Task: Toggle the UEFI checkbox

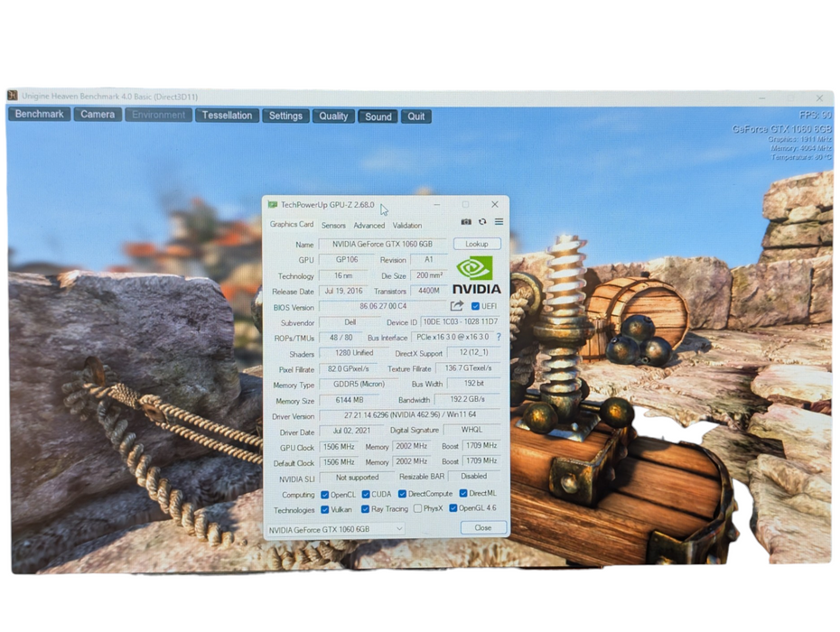Action: pos(475,306)
